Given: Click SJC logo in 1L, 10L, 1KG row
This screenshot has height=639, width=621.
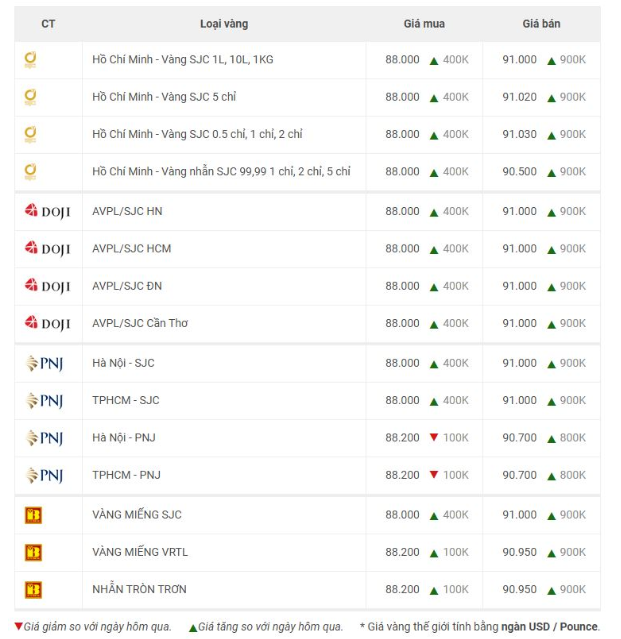Looking at the screenshot, I should click(x=31, y=60).
